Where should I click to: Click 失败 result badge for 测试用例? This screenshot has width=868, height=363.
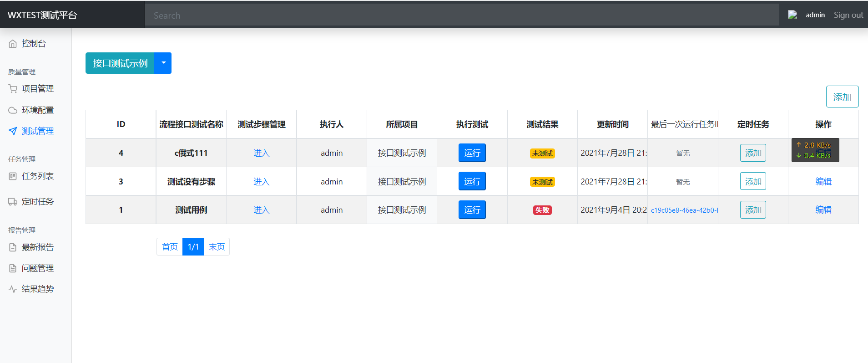coord(542,210)
